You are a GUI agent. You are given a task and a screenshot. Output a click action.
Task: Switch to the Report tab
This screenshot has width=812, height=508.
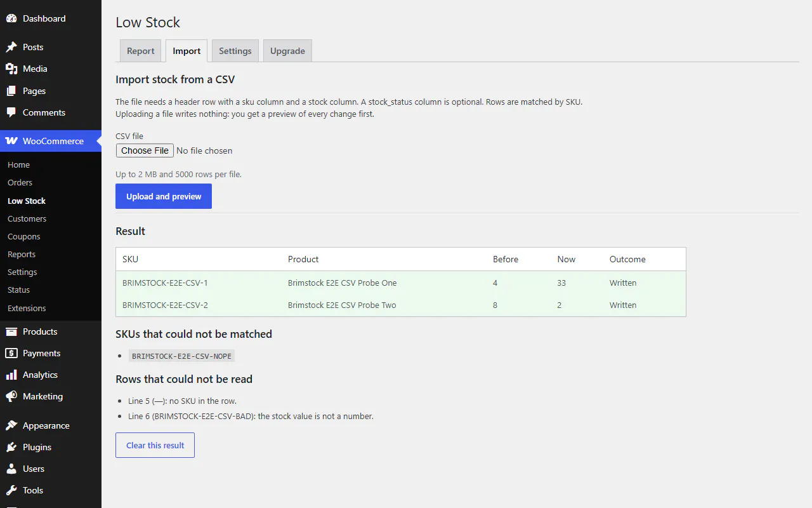pos(140,51)
